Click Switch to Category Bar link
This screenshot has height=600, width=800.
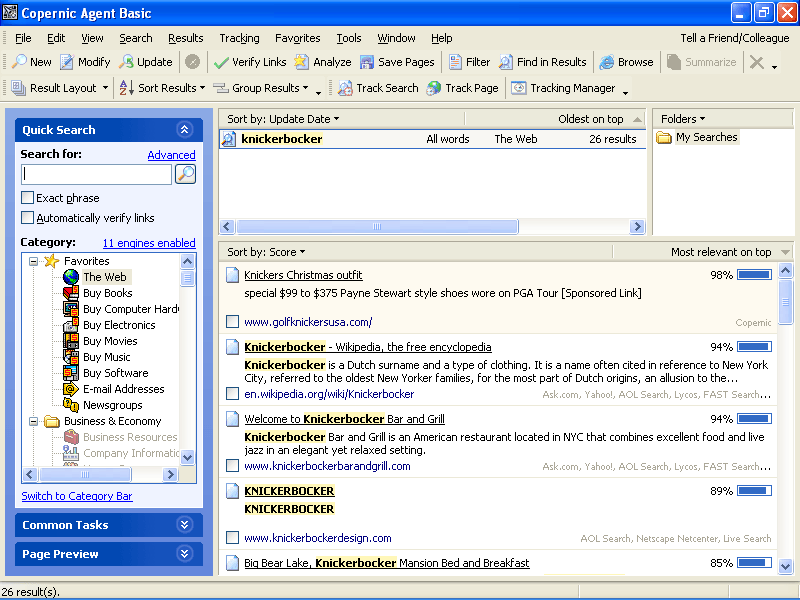point(77,496)
